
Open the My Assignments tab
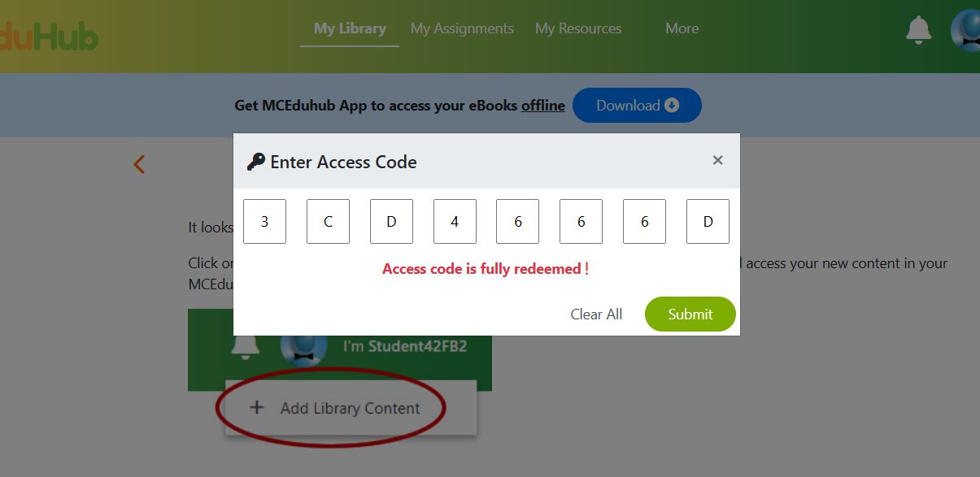tap(462, 28)
